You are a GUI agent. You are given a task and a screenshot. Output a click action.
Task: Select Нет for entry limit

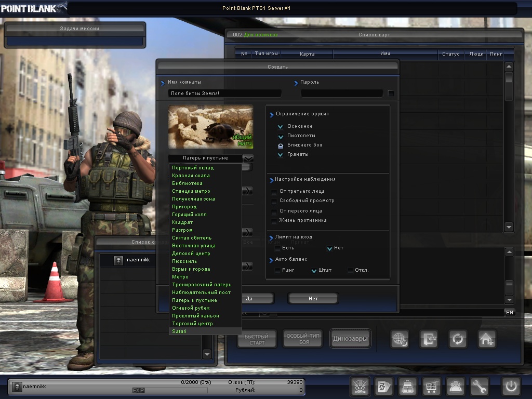(329, 248)
